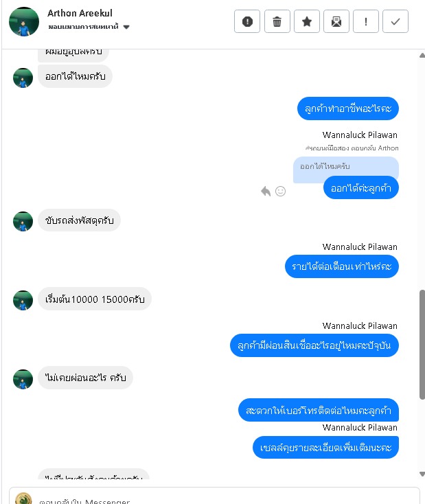425x504 pixels.
Task: Mark conversation done with checkmark icon
Action: (x=395, y=21)
